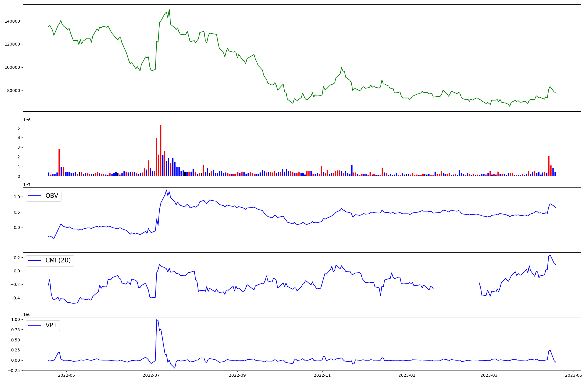Click the 140000 price axis label

[x=12, y=21]
